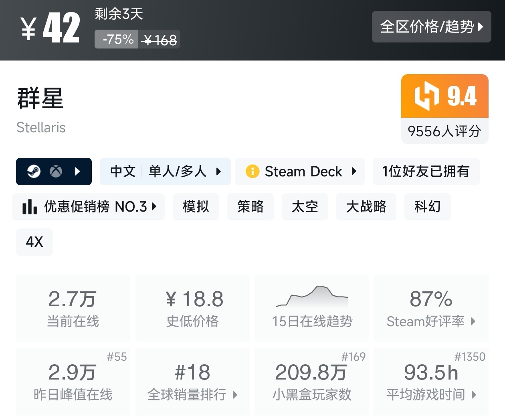The height and width of the screenshot is (420, 505).
Task: Click the Steam Deck compatibility info icon
Action: [x=252, y=172]
